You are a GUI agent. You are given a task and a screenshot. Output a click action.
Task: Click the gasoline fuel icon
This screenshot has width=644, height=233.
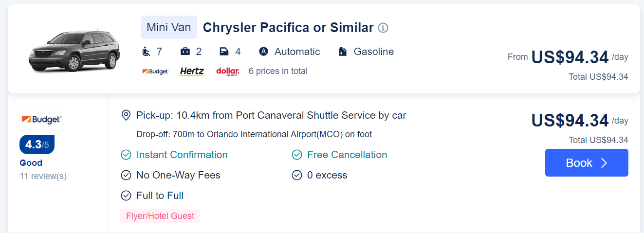(x=343, y=52)
